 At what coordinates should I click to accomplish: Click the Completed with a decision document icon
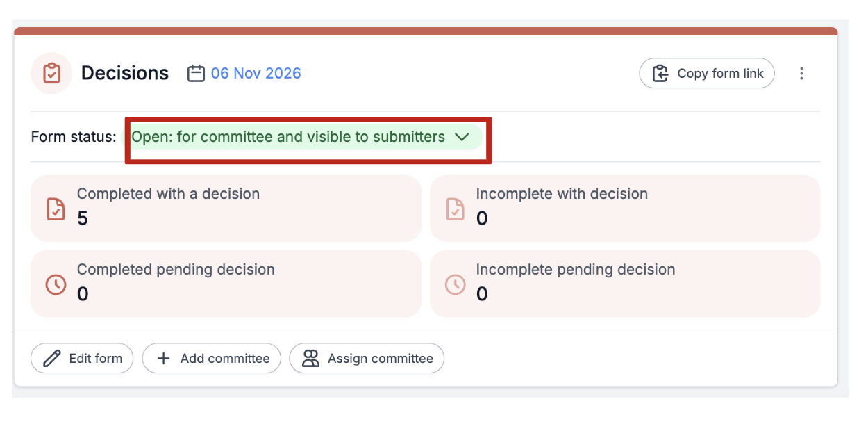[56, 209]
